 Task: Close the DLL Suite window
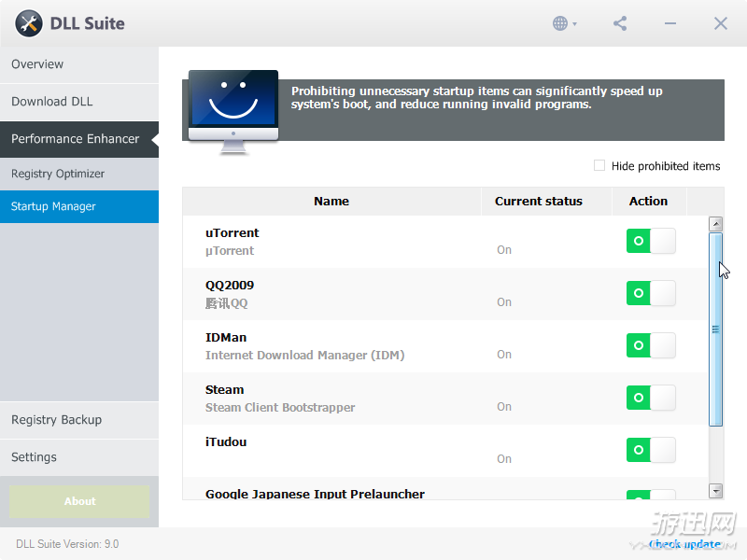[720, 23]
